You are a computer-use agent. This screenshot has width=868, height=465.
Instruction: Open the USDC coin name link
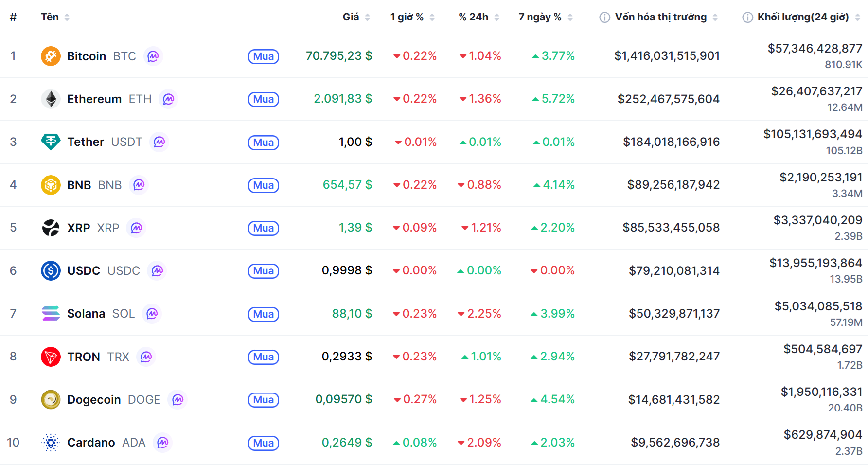(84, 271)
